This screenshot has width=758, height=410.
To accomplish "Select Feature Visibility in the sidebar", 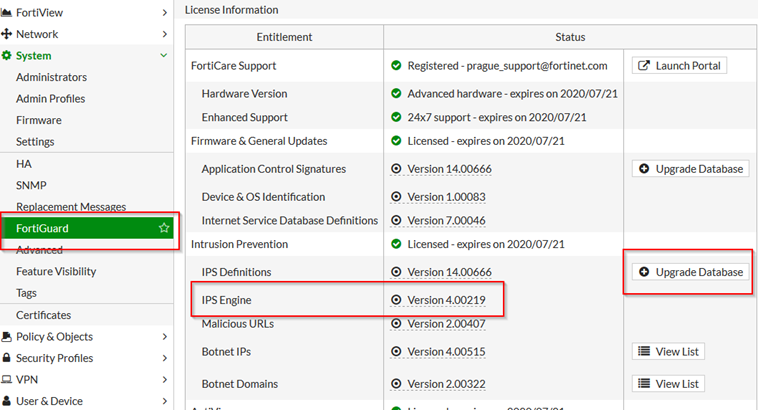I will click(56, 271).
